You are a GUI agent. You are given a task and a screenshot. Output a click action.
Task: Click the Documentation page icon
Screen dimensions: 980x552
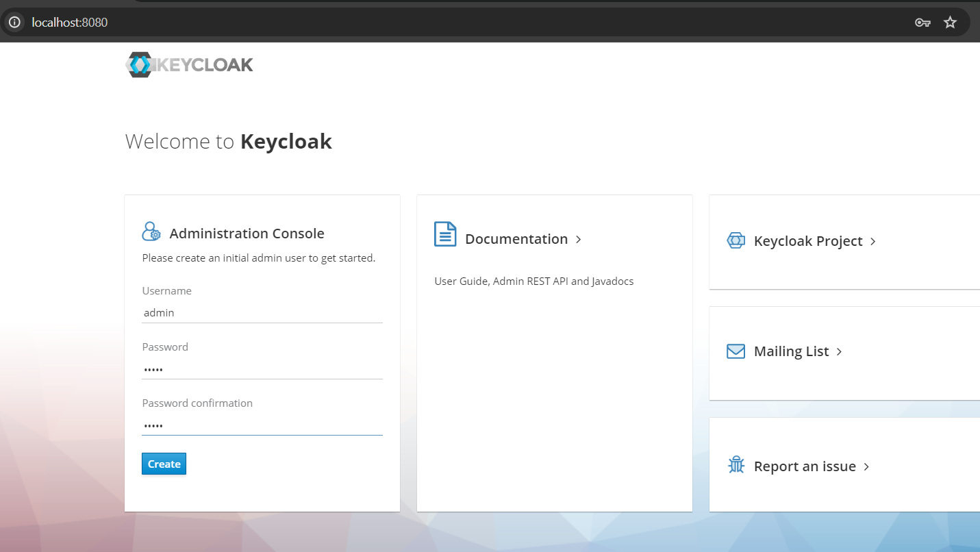pos(445,234)
